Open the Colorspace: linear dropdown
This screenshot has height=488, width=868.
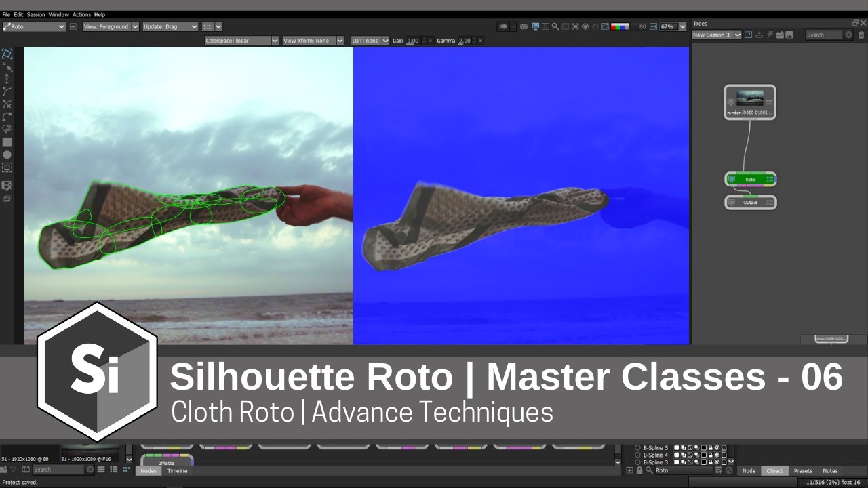[x=242, y=41]
